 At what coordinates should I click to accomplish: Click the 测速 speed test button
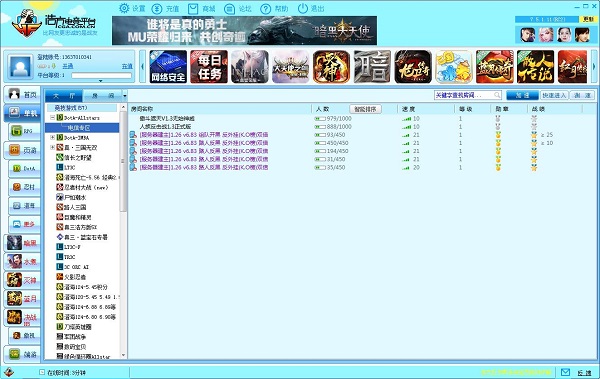click(582, 95)
